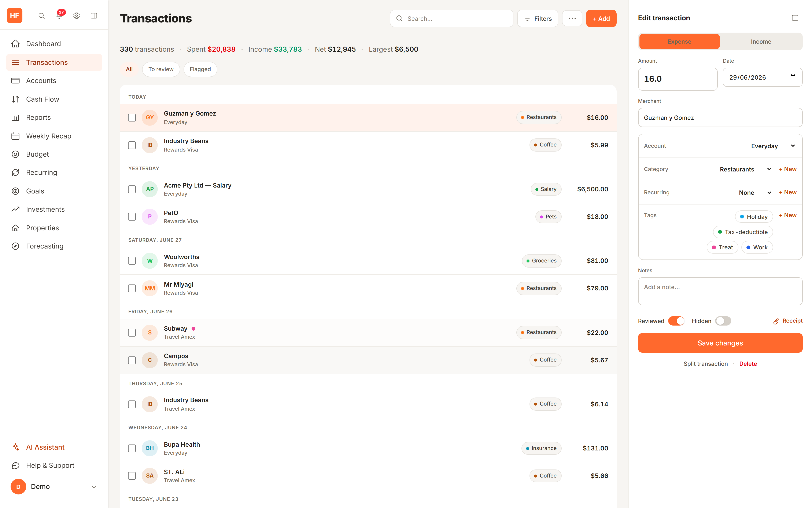Click the Amount field showing 16.0

click(678, 79)
